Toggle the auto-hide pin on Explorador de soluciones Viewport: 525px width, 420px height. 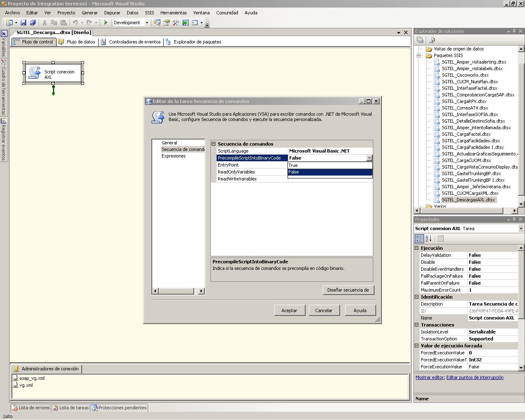514,31
